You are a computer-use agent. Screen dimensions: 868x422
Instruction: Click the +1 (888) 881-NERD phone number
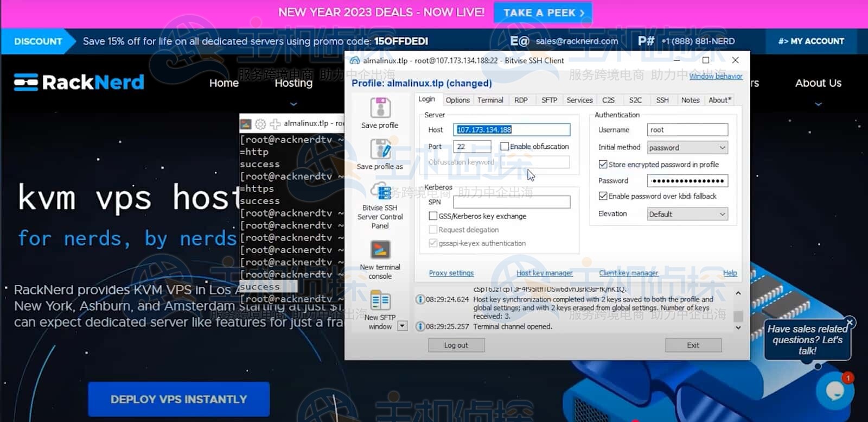coord(698,41)
